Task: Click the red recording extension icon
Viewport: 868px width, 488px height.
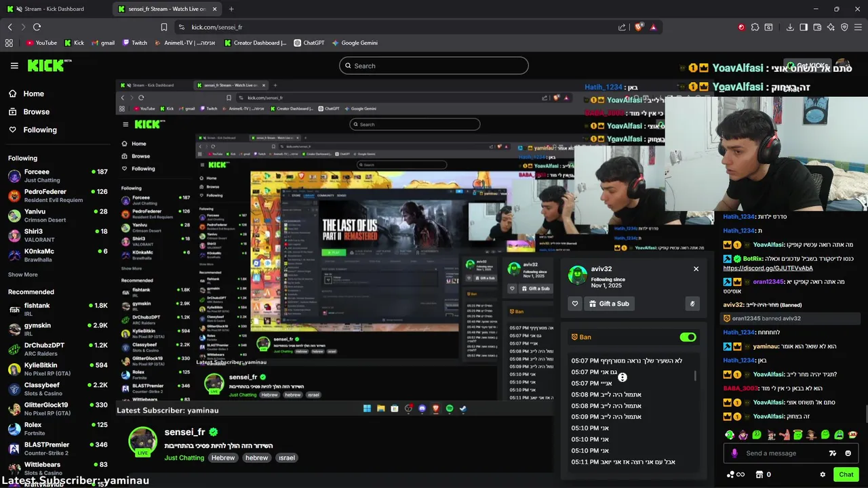Action: pyautogui.click(x=741, y=27)
